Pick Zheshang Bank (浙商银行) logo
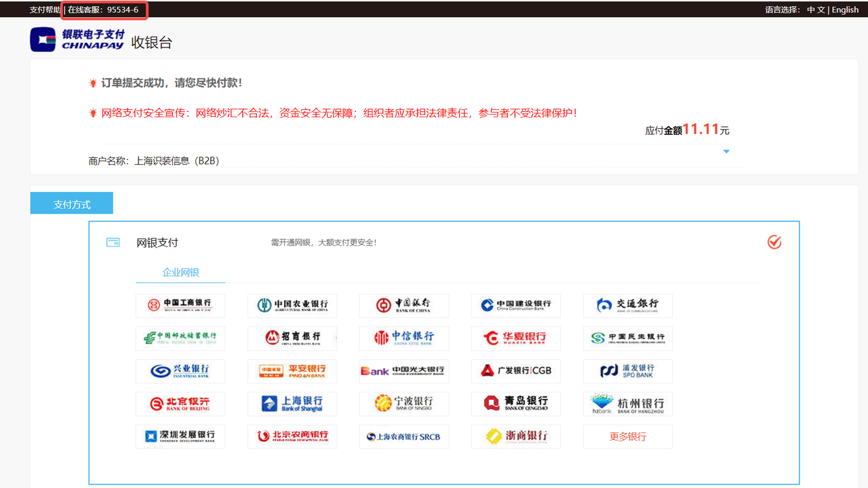This screenshot has width=868, height=488. (516, 436)
